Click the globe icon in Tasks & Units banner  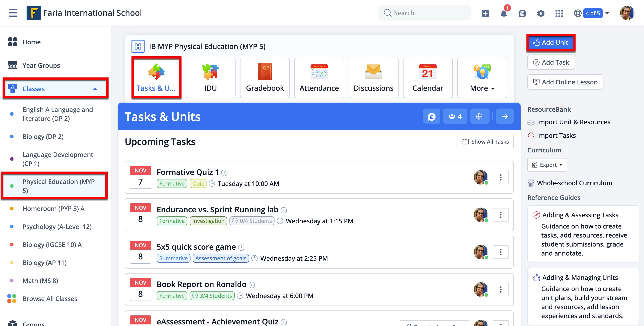pyautogui.click(x=479, y=116)
